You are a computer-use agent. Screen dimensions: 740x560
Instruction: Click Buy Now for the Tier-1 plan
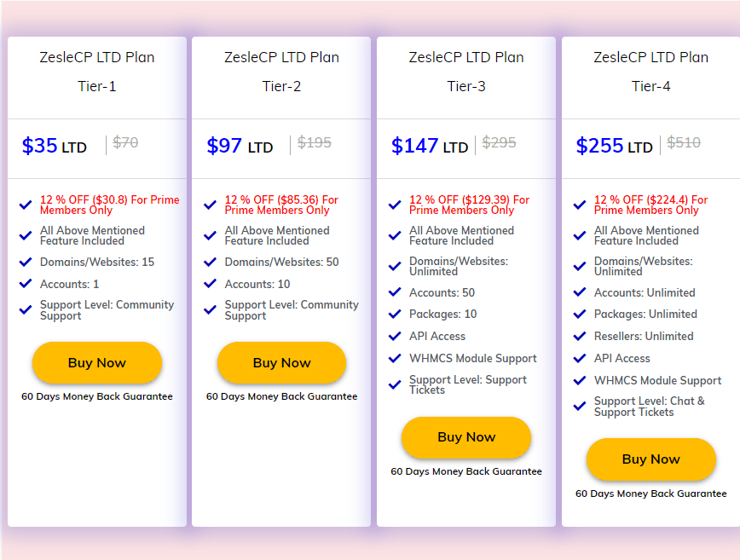(96, 362)
